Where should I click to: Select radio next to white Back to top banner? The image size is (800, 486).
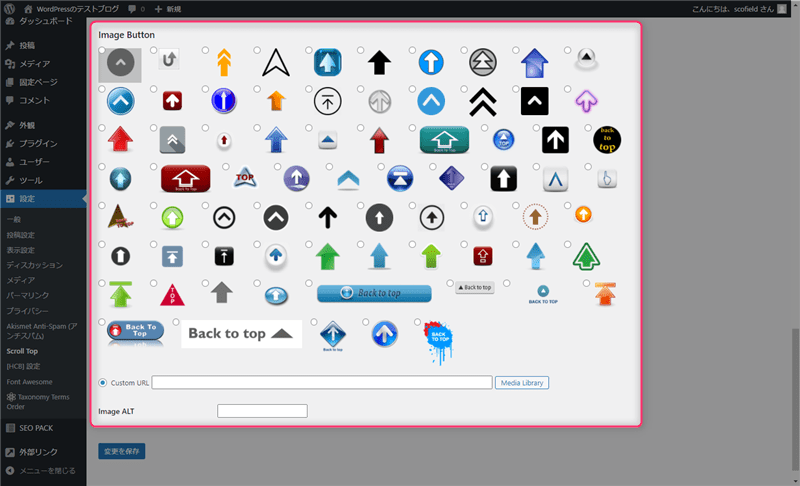[176, 322]
